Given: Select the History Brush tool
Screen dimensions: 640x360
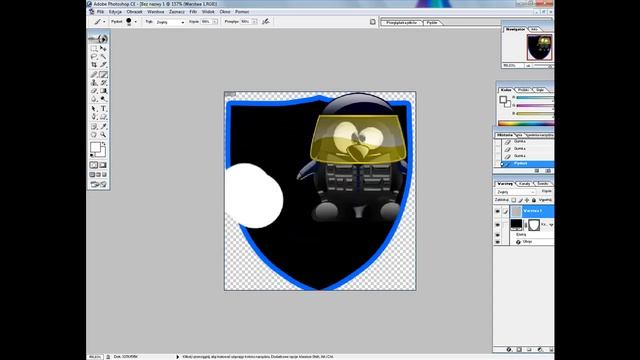Looking at the screenshot, I should point(103,83).
